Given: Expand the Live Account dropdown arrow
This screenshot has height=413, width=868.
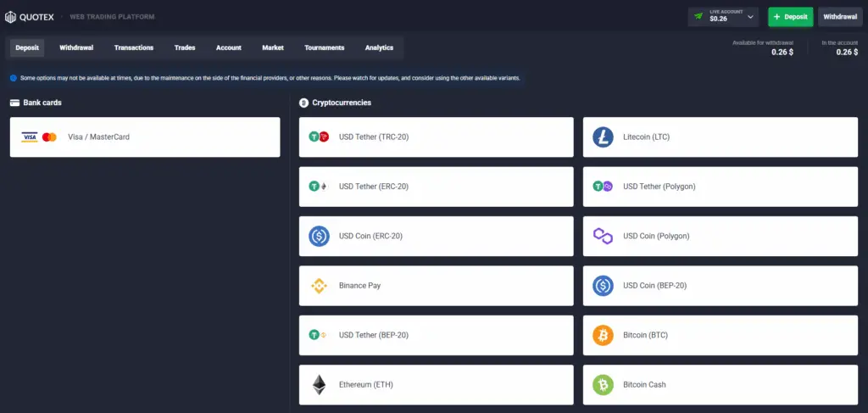Looking at the screenshot, I should [750, 17].
